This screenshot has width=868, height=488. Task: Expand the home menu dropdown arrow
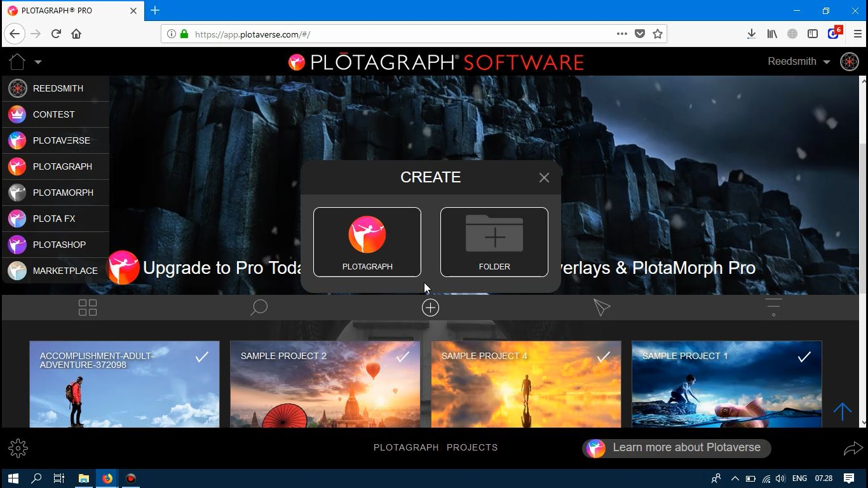38,62
